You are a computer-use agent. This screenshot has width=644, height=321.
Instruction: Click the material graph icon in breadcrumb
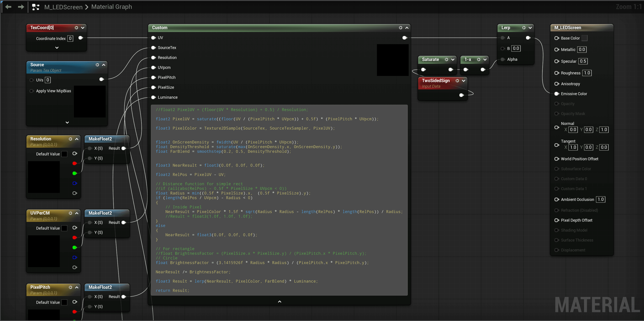pos(36,7)
